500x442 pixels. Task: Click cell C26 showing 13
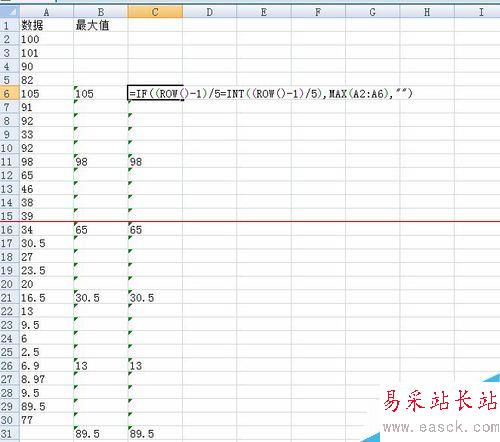coord(155,366)
